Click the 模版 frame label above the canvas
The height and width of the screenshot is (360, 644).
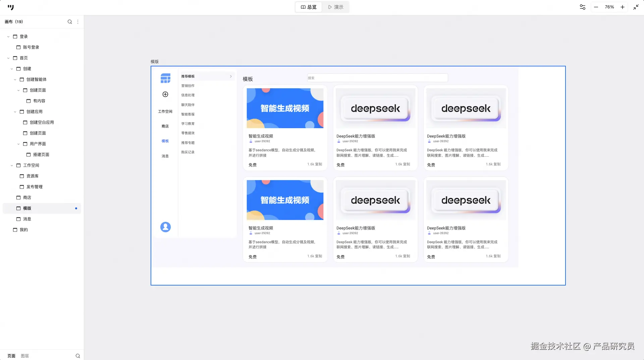pos(155,62)
